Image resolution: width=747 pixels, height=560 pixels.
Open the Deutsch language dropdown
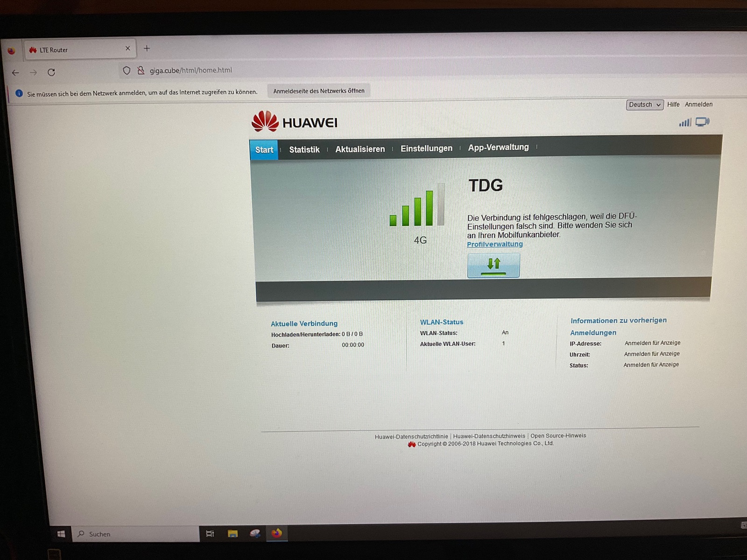click(644, 105)
